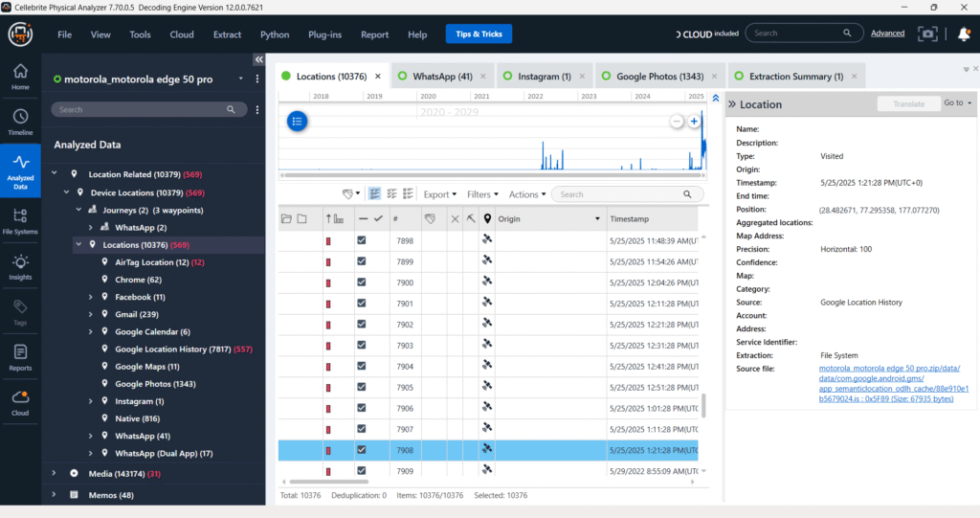The image size is (980, 518).
Task: Open the source file path link
Action: (893, 384)
